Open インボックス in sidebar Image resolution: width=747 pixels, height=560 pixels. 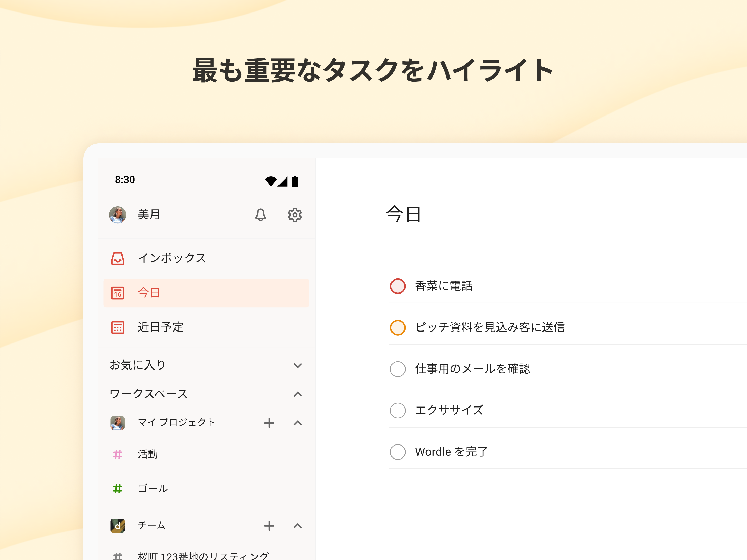pyautogui.click(x=206, y=258)
